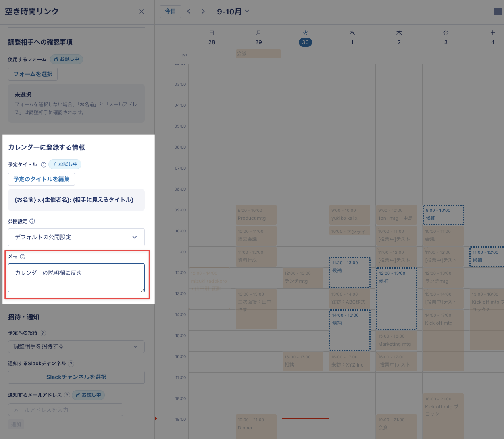Viewport: 504px width, 439px height.
Task: Click help icon beside 通知するメールアドレス
Action: [x=67, y=395]
